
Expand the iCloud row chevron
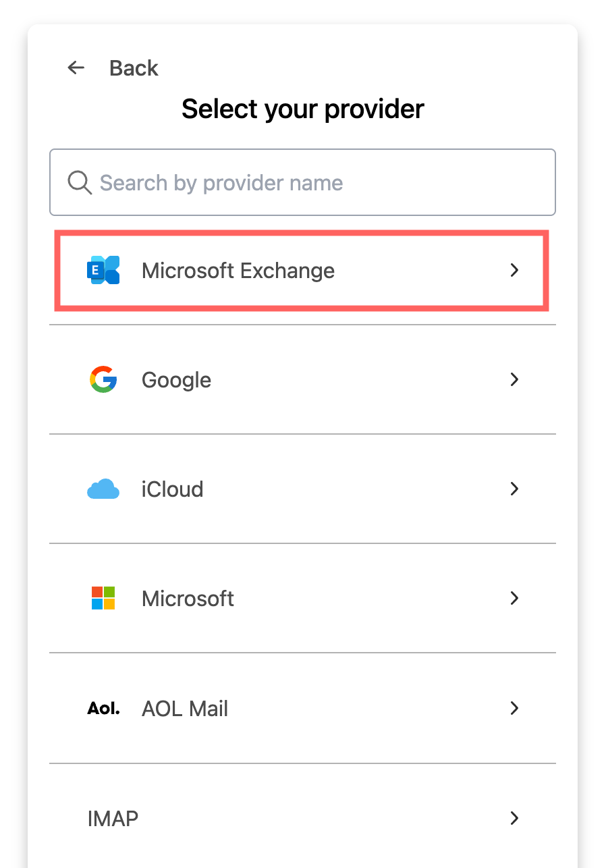coord(514,489)
